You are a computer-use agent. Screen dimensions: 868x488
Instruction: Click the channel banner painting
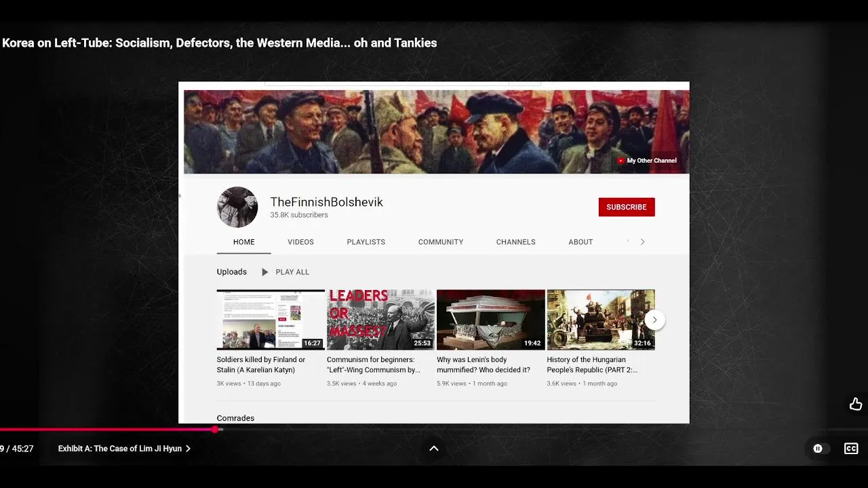click(x=437, y=131)
